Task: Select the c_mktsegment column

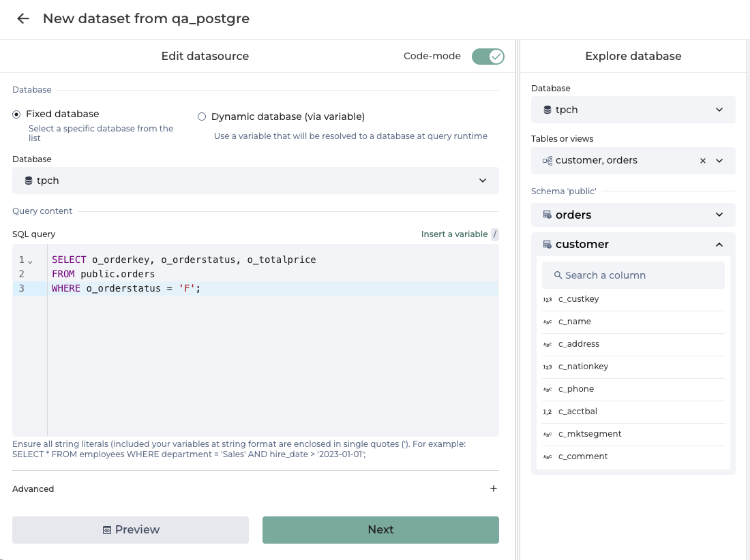Action: pyautogui.click(x=589, y=434)
